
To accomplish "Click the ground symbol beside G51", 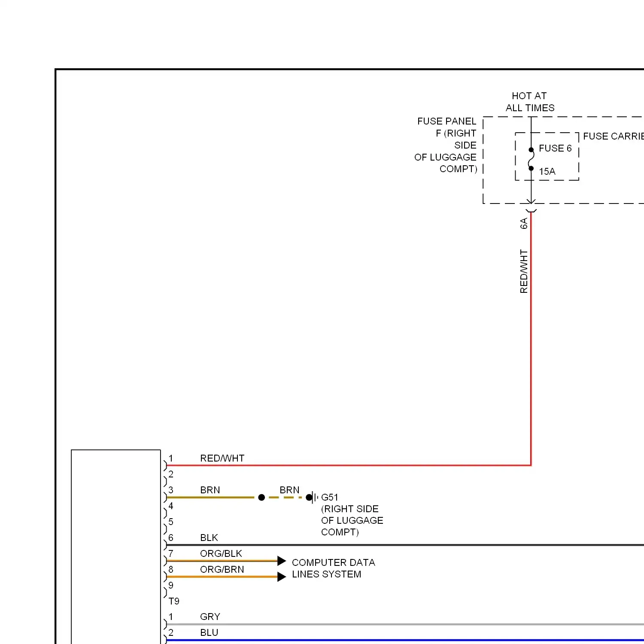I will [x=315, y=498].
